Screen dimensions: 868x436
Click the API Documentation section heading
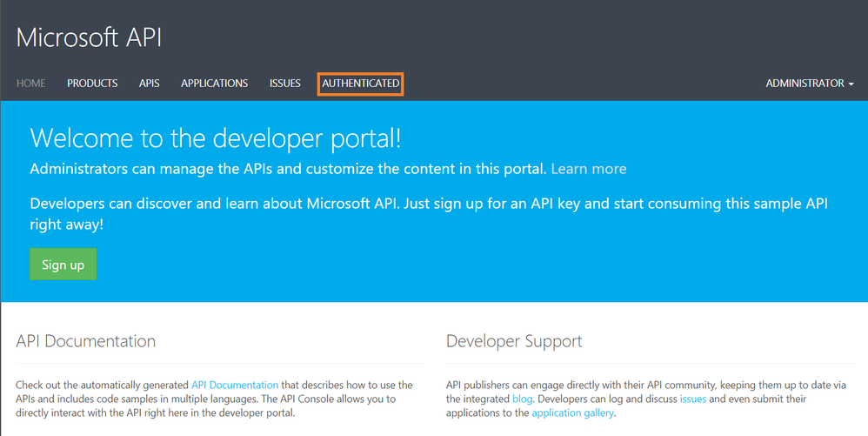pos(86,341)
